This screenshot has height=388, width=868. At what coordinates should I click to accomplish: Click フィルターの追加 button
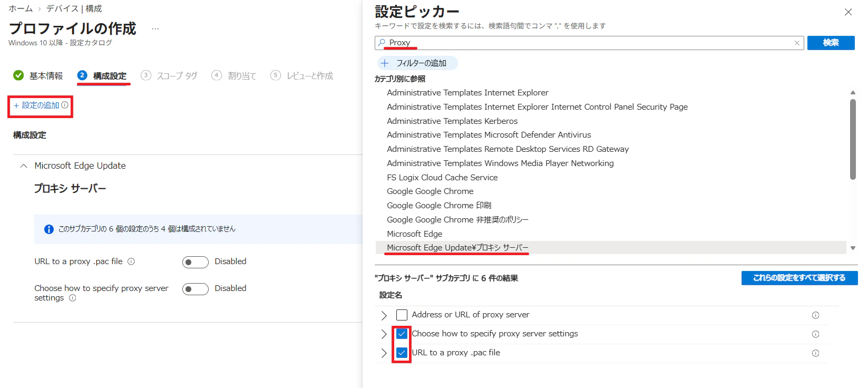[417, 63]
